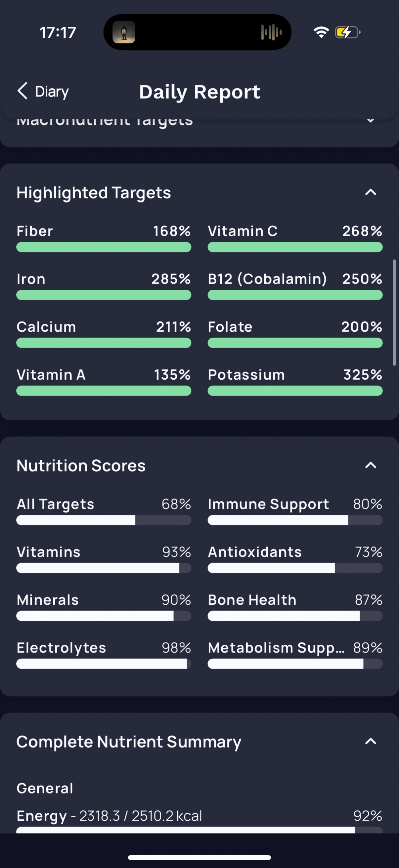Open the All Targets 68% score
This screenshot has width=399, height=868.
click(104, 510)
